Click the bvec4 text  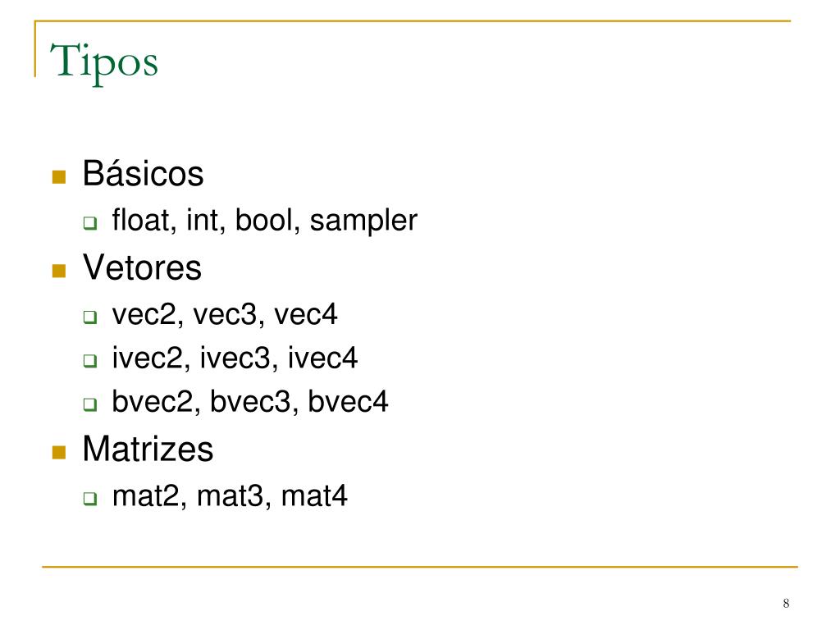point(348,401)
